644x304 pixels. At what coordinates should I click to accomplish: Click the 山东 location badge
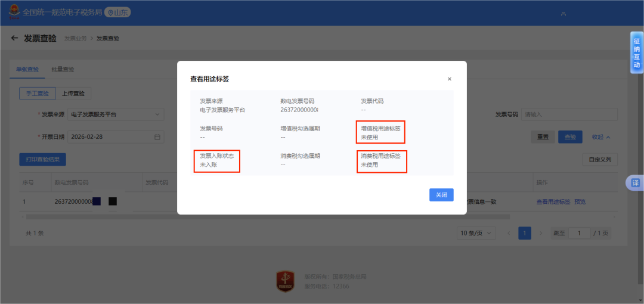coord(117,12)
